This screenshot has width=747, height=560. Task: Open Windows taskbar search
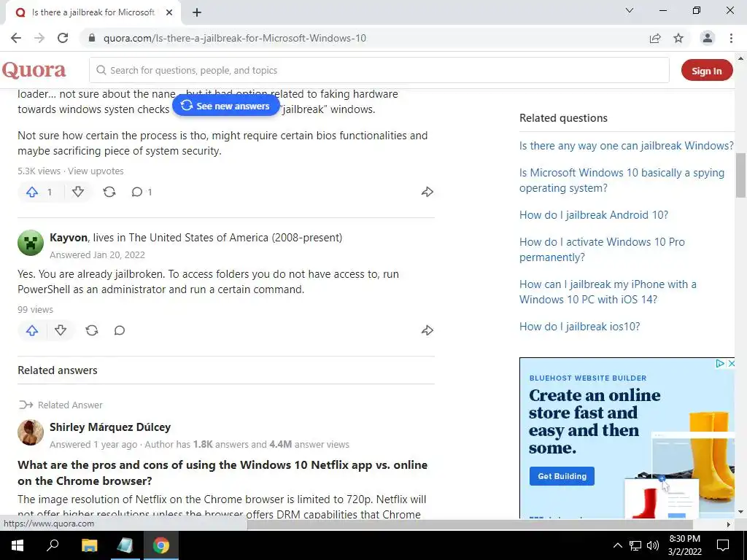[x=53, y=545]
